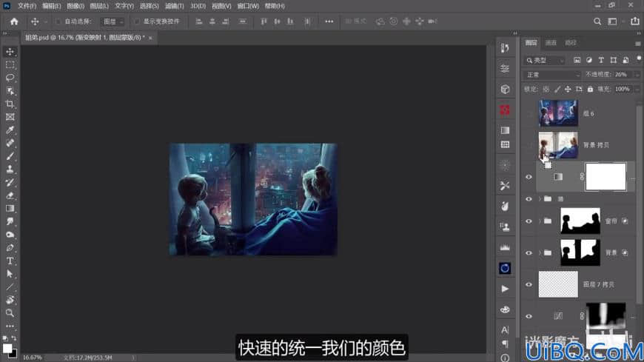The height and width of the screenshot is (362, 644).
Task: Select the Horizontal Type tool
Action: 10,261
